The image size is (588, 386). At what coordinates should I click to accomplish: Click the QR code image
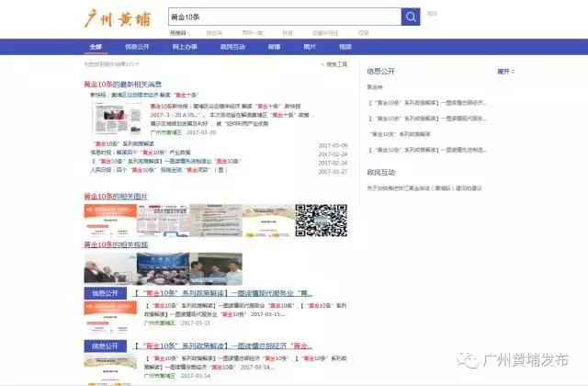tap(321, 221)
